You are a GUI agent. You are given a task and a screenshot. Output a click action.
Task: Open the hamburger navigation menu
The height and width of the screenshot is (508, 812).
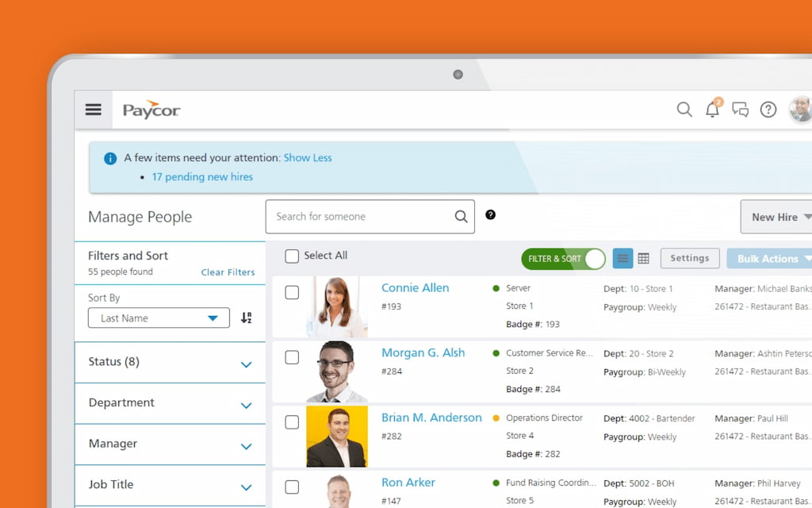click(x=93, y=110)
